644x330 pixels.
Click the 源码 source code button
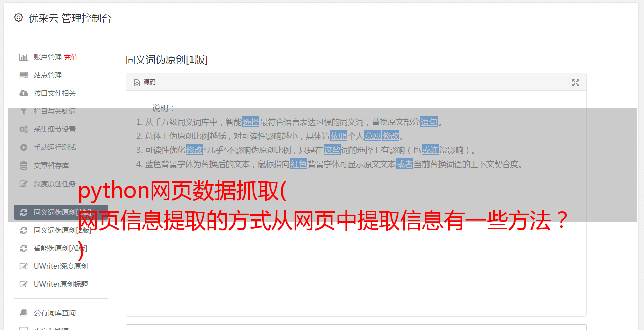(145, 82)
